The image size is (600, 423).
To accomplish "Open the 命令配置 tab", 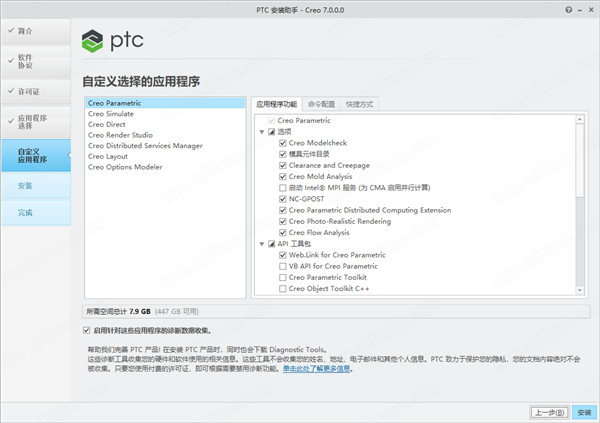I will click(x=321, y=104).
